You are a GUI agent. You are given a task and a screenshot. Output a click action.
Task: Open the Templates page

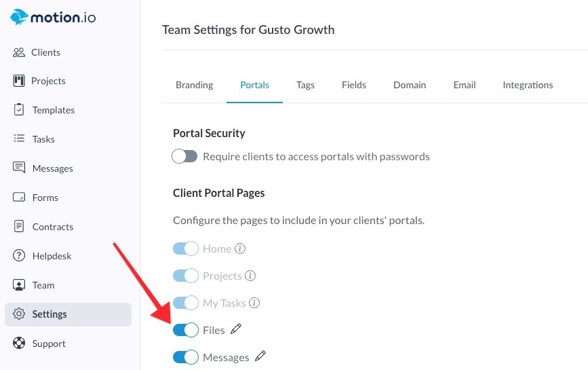(x=53, y=110)
